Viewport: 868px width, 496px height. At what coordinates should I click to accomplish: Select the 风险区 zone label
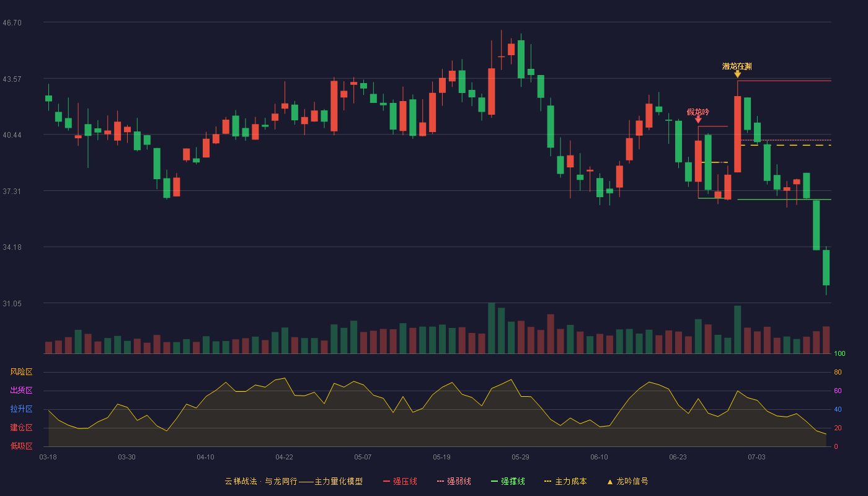tap(21, 372)
